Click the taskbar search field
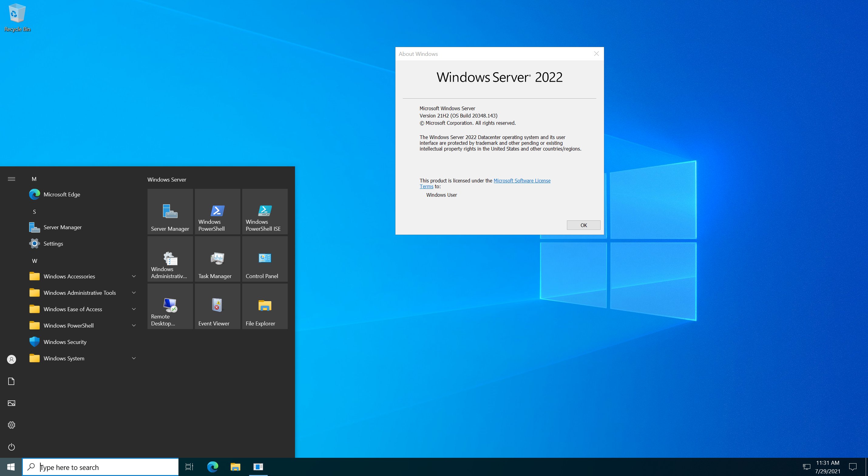 [101, 467]
